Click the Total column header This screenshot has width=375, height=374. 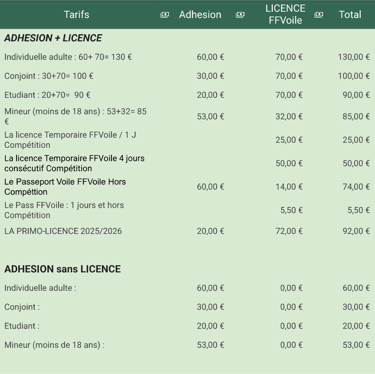[350, 15]
